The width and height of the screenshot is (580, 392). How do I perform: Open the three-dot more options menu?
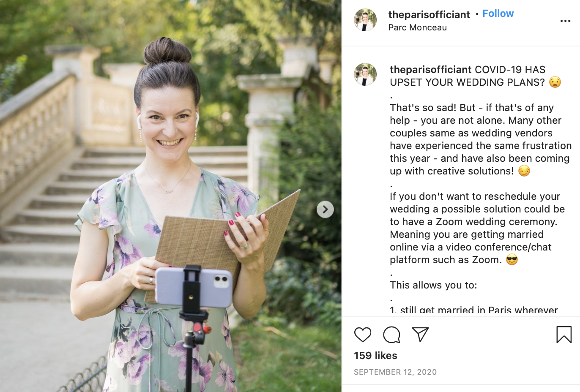coord(565,21)
